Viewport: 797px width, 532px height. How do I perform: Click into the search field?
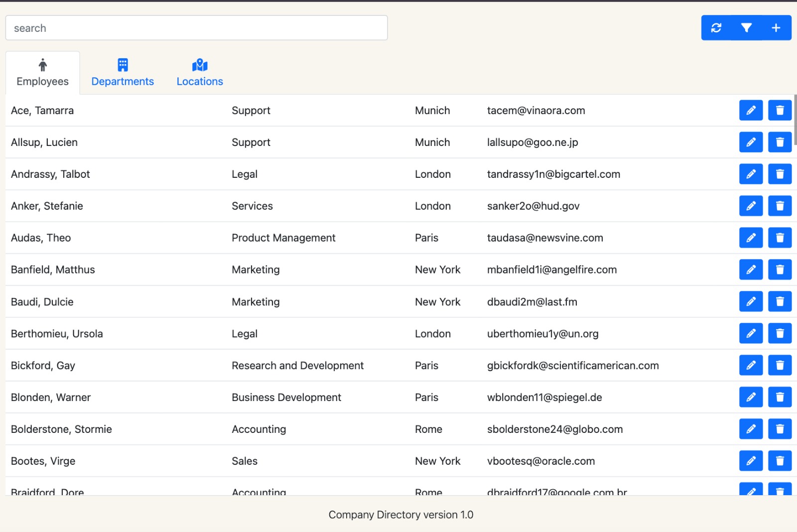[196, 28]
